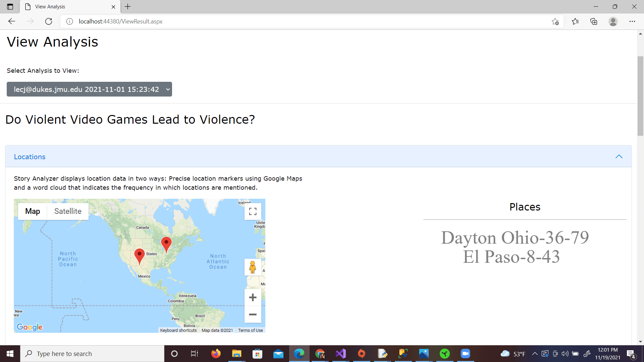Open a new browser tab

(128, 7)
